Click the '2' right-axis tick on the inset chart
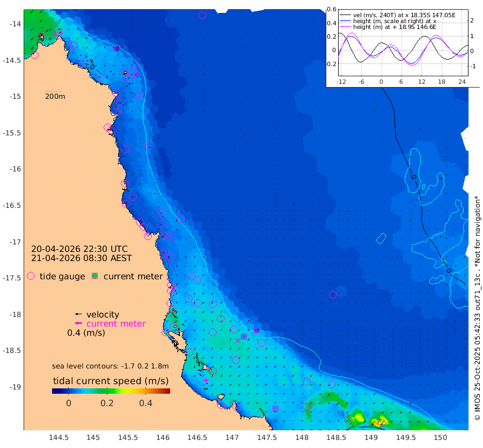This screenshot has width=483, height=448. coord(472,20)
